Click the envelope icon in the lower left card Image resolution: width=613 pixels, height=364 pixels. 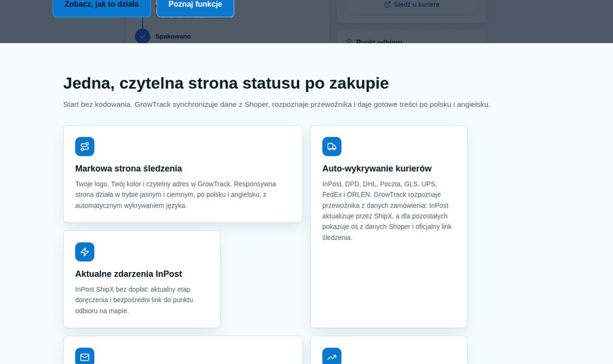click(85, 356)
